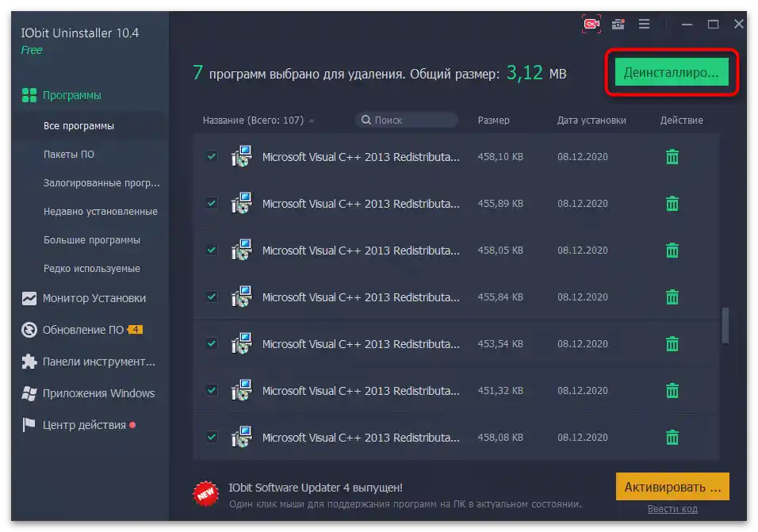The image size is (758, 532).
Task: Open Залогированные программы list
Action: pyautogui.click(x=101, y=182)
